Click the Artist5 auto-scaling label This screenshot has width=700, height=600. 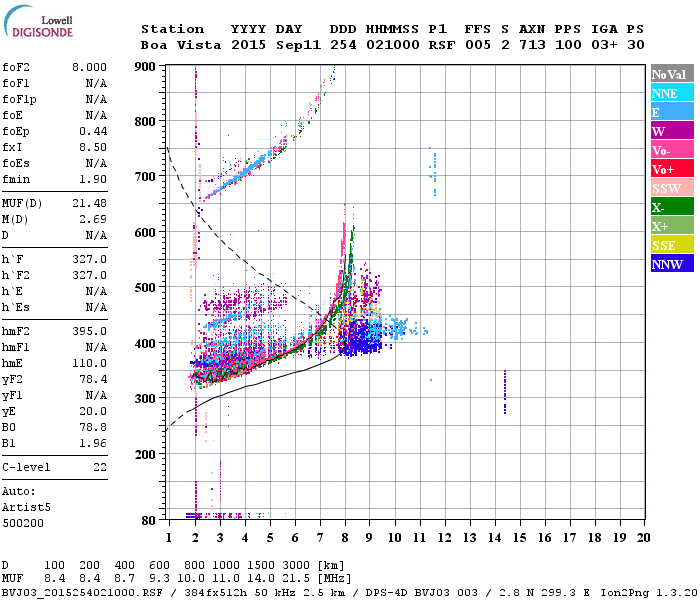[26, 508]
